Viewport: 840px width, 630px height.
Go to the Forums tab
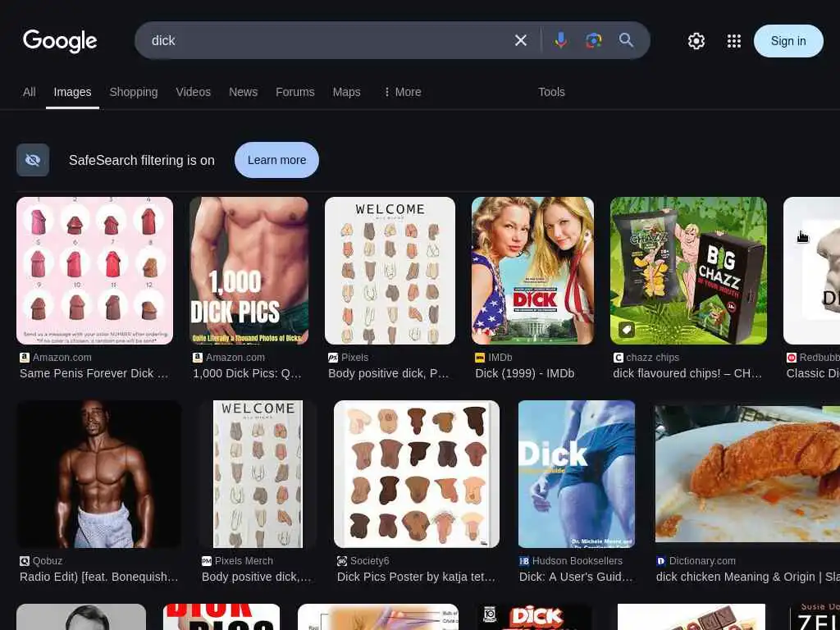click(x=294, y=92)
